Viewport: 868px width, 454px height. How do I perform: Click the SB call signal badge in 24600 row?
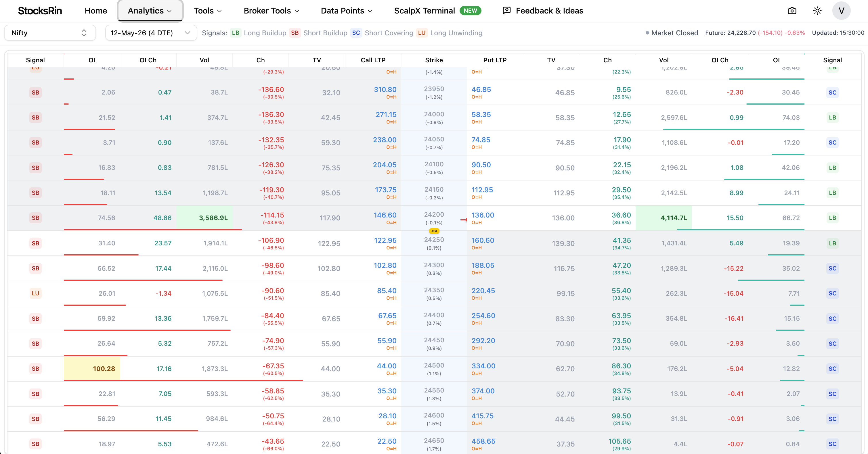[x=35, y=419]
